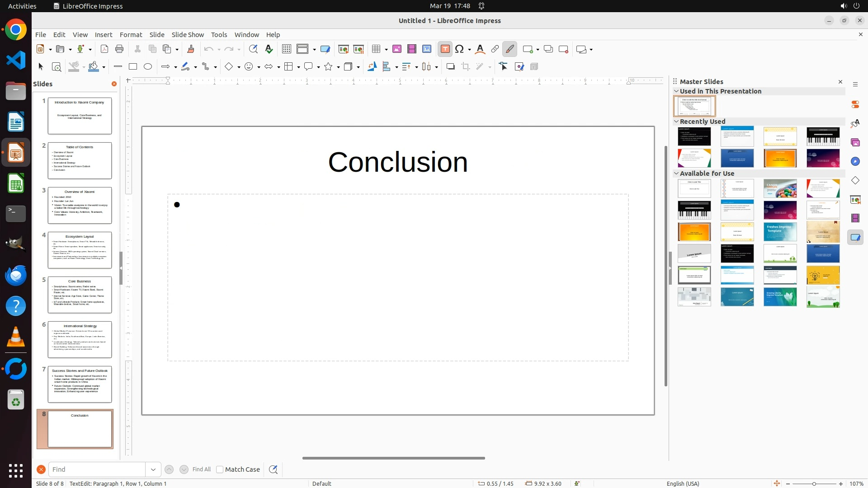Click the Insert Text Box icon
This screenshot has height=488, width=868.
tap(445, 49)
